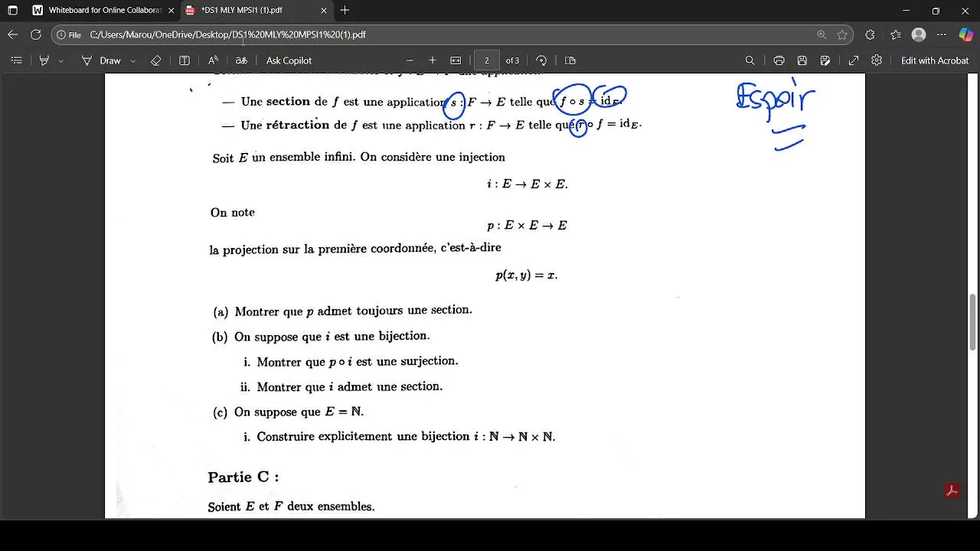Click formula 'p(x, y) = x.'
980x551 pixels.
tap(527, 275)
